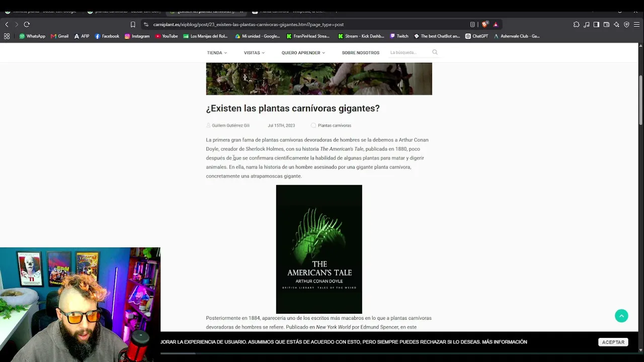This screenshot has height=362, width=644.
Task: Open the Ashenvale Club bookmark
Action: click(x=517, y=36)
